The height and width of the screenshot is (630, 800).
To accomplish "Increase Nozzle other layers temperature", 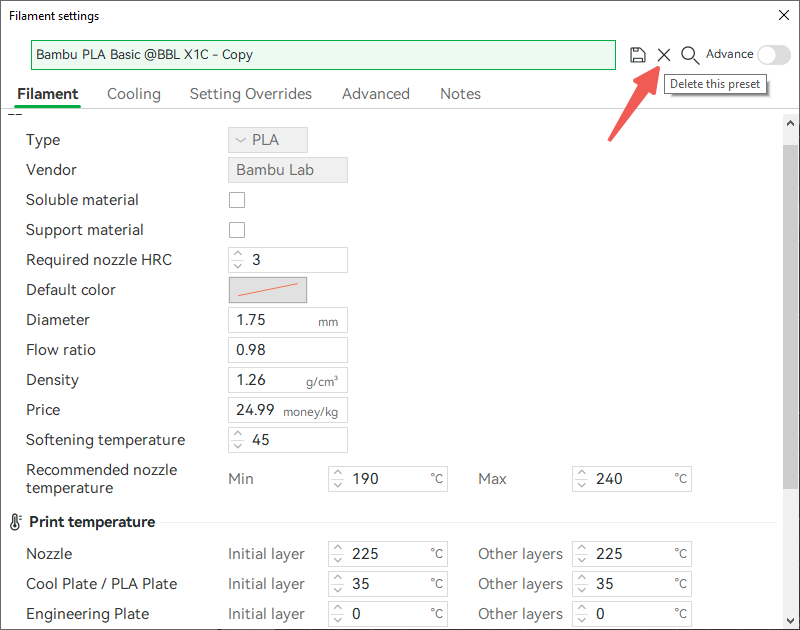I will click(x=582, y=548).
